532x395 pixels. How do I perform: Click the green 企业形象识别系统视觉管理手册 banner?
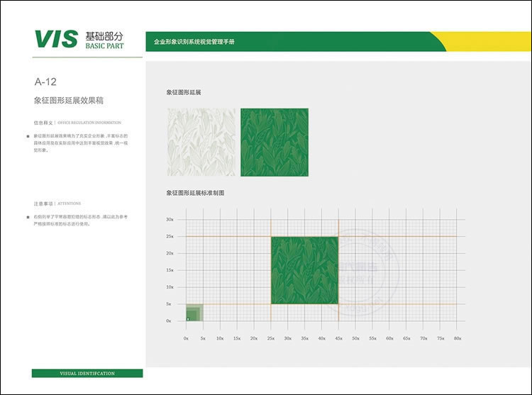pyautogui.click(x=284, y=42)
